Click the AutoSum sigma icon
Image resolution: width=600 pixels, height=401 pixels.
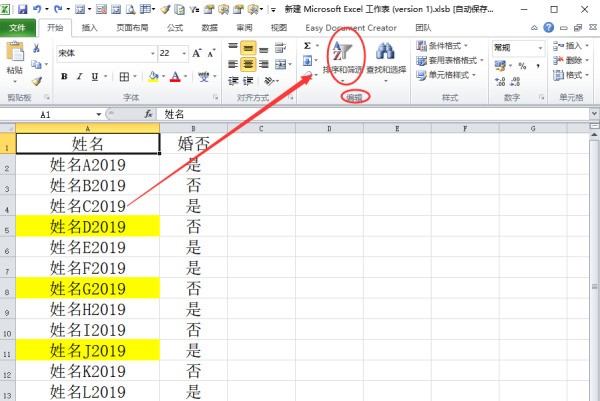click(x=307, y=46)
